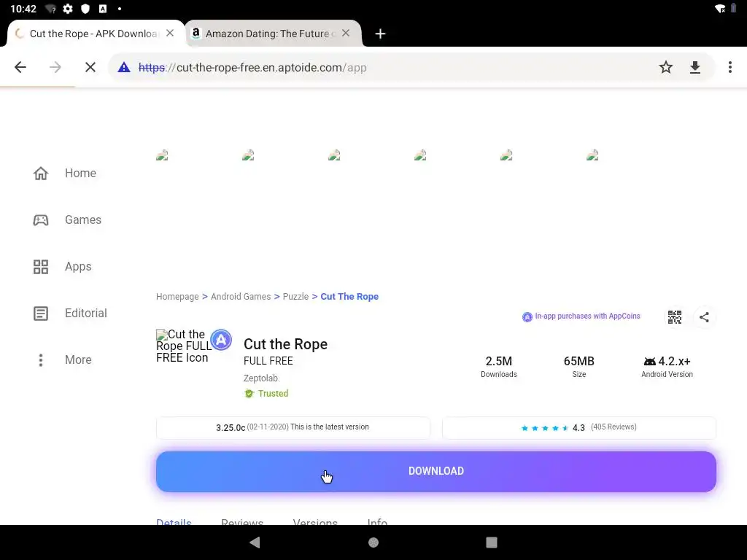Click the Trusted shield badge

click(x=266, y=393)
